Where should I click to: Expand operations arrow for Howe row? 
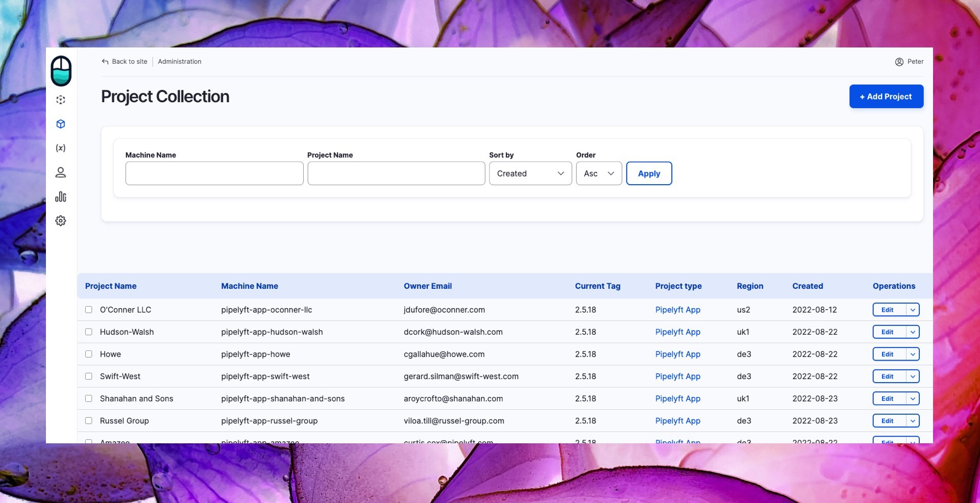coord(913,354)
